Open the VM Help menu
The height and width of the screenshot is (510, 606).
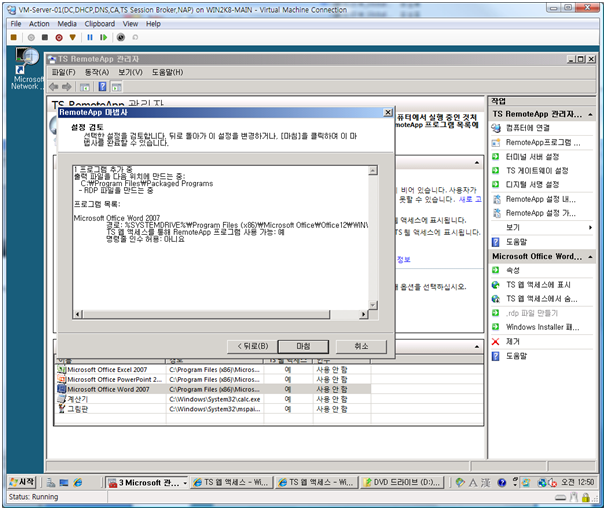coord(153,24)
